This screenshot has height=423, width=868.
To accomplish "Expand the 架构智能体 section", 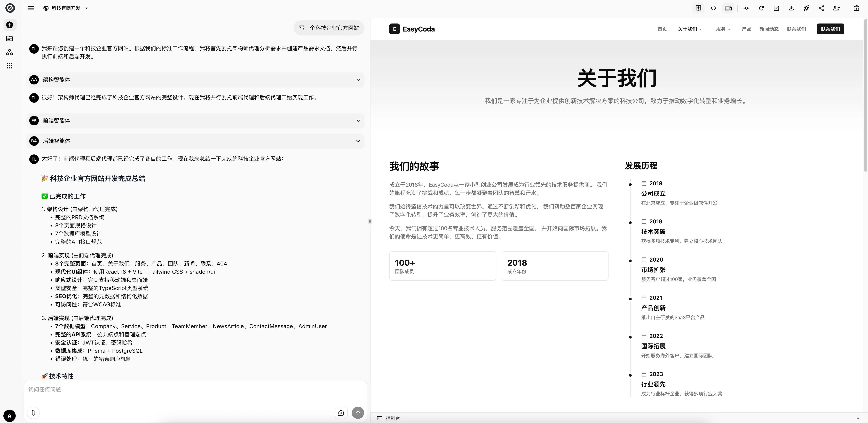I will tap(358, 80).
